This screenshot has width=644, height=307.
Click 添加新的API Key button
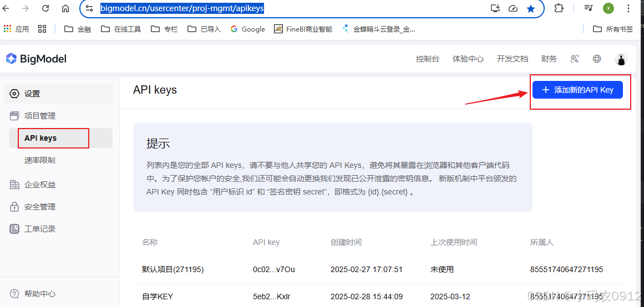(x=577, y=90)
